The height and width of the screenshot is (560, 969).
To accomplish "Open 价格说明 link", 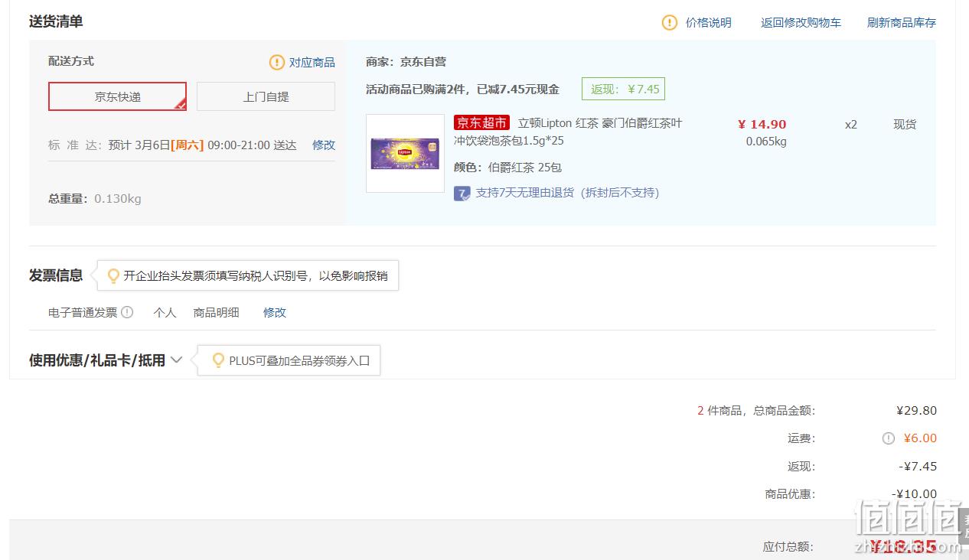I will [x=709, y=23].
